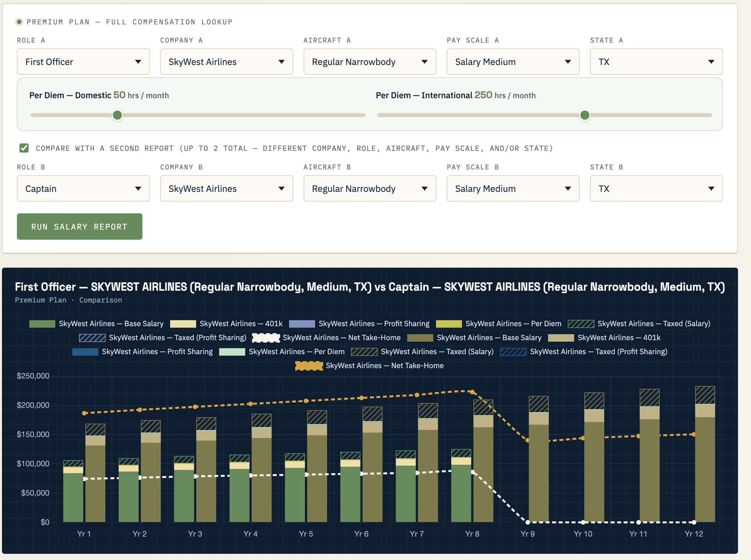
Task: Toggle the green hatched Taxed (Salary) legend swatch
Action: tap(581, 324)
